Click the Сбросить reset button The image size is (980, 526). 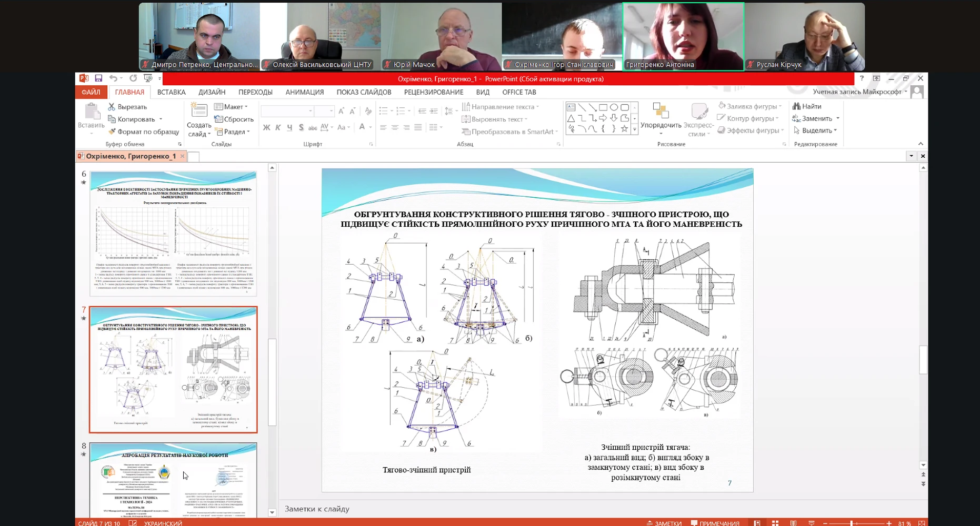[234, 119]
